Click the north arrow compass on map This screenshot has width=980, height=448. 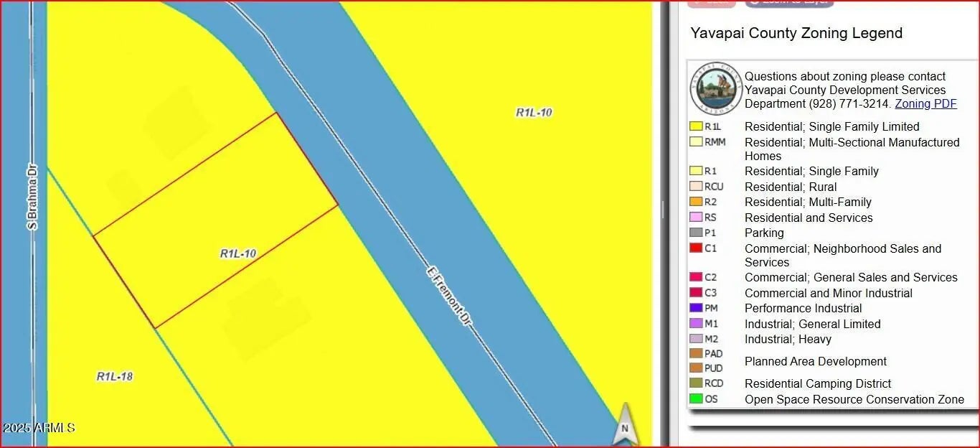(624, 424)
